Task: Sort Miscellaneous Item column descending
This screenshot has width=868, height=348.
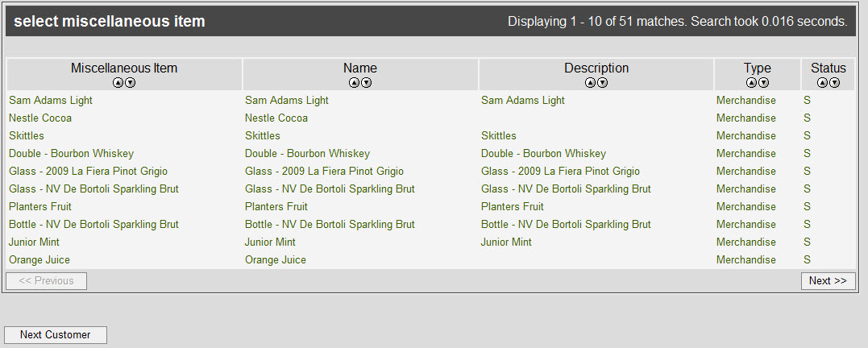Action: pyautogui.click(x=130, y=83)
